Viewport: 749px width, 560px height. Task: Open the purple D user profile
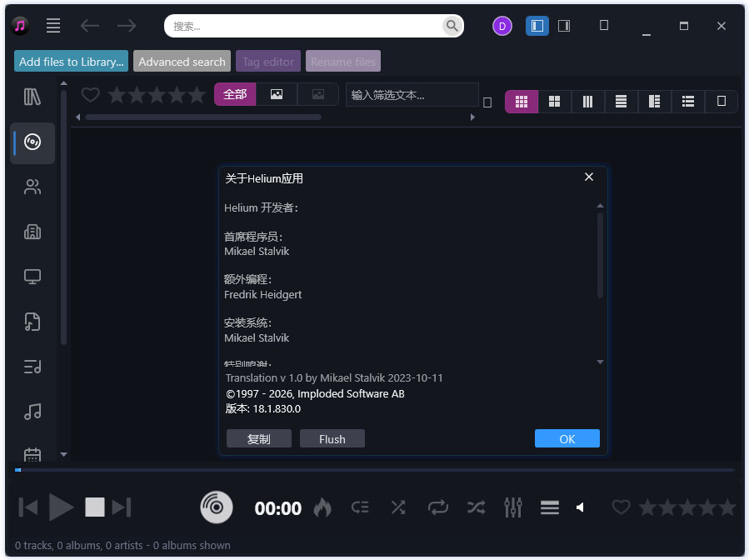coord(502,26)
